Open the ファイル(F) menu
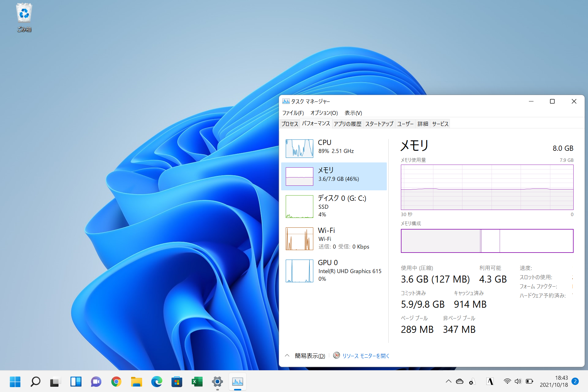588x392 pixels. [x=293, y=113]
